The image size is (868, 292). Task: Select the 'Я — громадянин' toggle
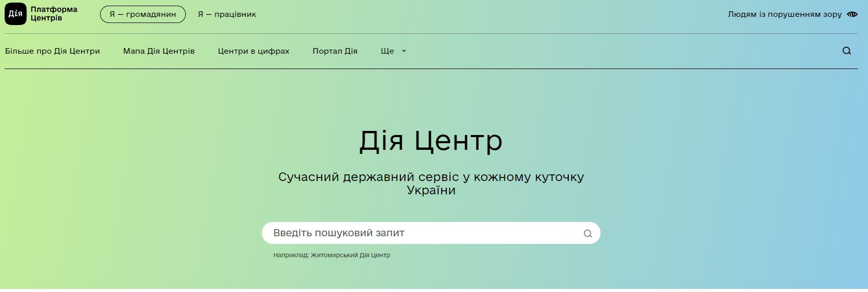click(142, 14)
